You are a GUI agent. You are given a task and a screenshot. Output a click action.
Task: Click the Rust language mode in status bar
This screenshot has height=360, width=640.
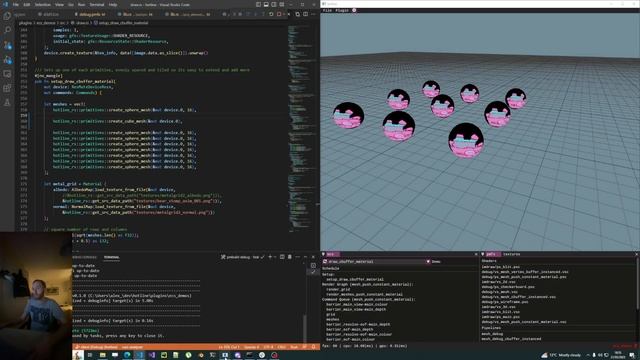coord(294,347)
